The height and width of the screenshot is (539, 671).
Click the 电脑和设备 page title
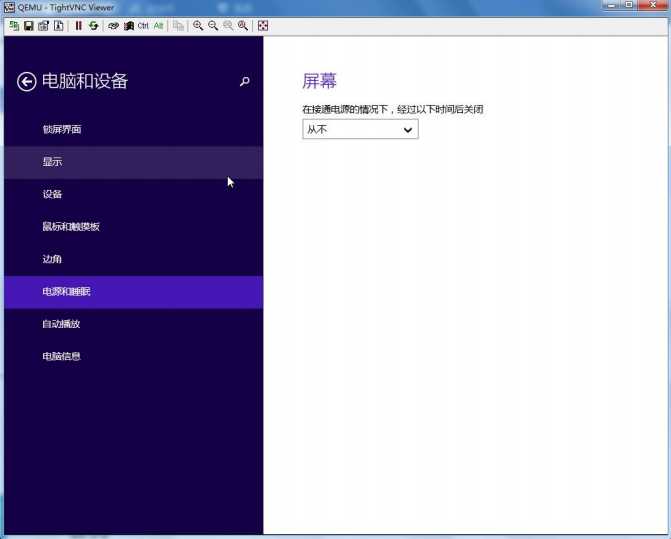[85, 81]
